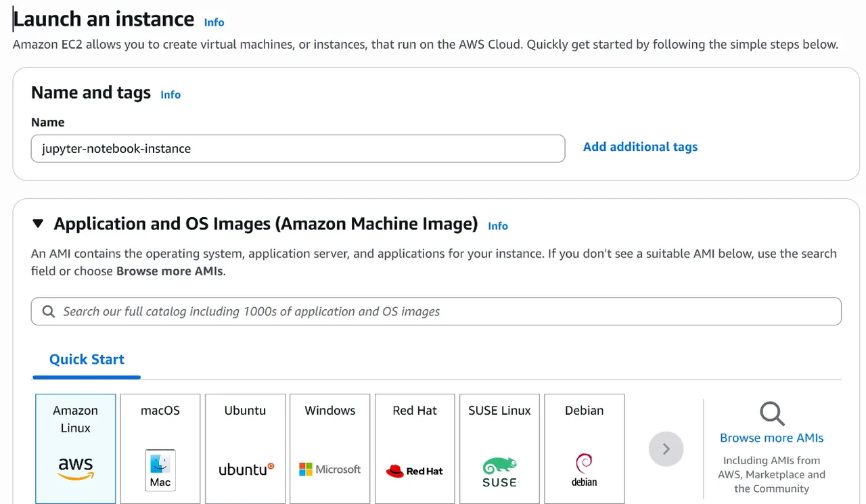Screen dimensions: 866x504
Task: Show next AMI options with right chevron
Action: click(x=666, y=449)
